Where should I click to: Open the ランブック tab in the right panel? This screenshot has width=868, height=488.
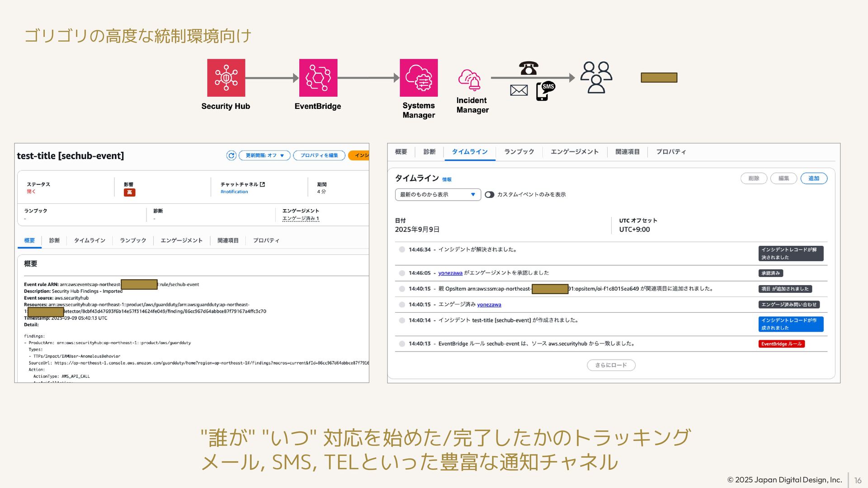[519, 152]
